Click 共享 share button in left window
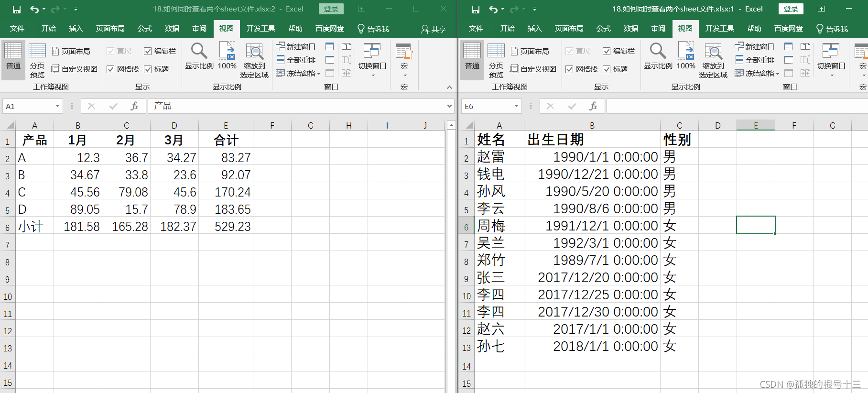This screenshot has height=393, width=868. tap(433, 29)
